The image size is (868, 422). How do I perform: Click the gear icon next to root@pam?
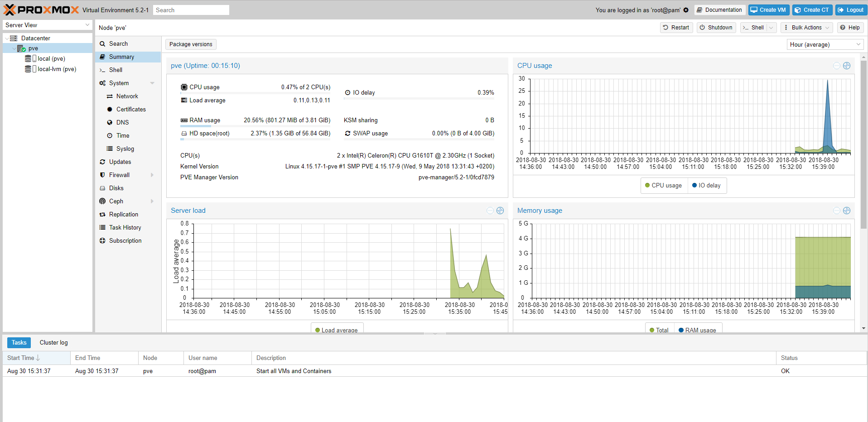point(686,10)
